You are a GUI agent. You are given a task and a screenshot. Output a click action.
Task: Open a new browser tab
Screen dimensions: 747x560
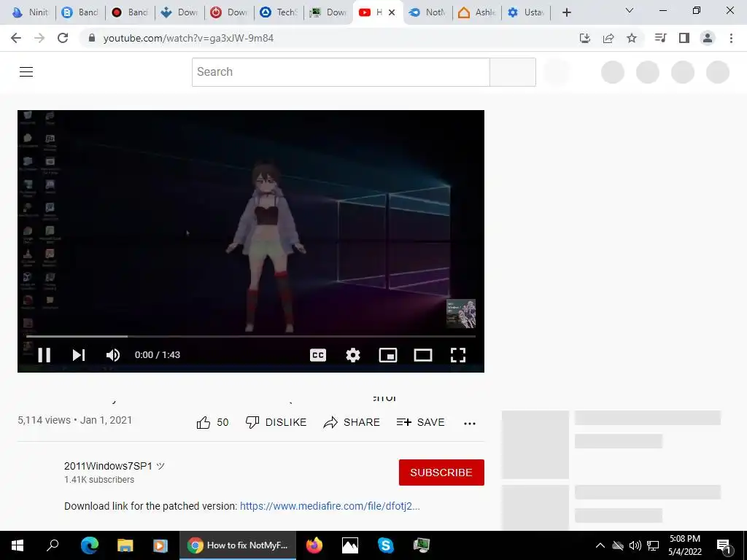click(x=566, y=12)
